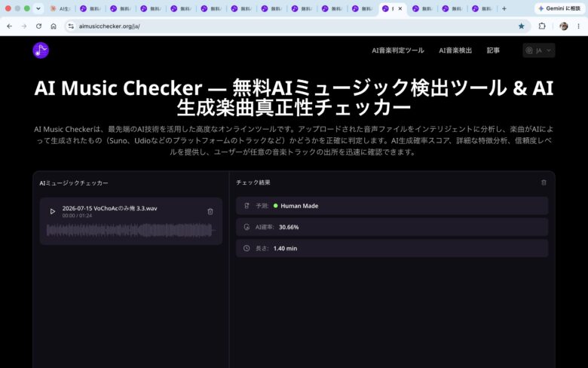Screen dimensions: 588x368
Task: Click the file name VoChoAcのみ俺 3.3.wav
Action: (109, 208)
